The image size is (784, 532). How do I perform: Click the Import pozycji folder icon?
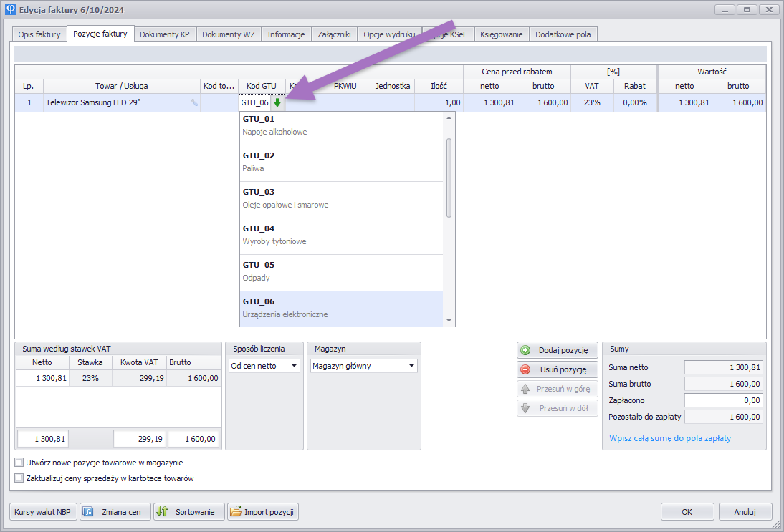click(x=235, y=512)
